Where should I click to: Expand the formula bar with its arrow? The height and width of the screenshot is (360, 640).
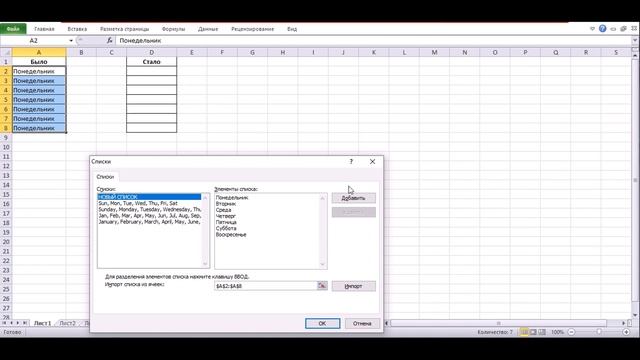(635, 40)
